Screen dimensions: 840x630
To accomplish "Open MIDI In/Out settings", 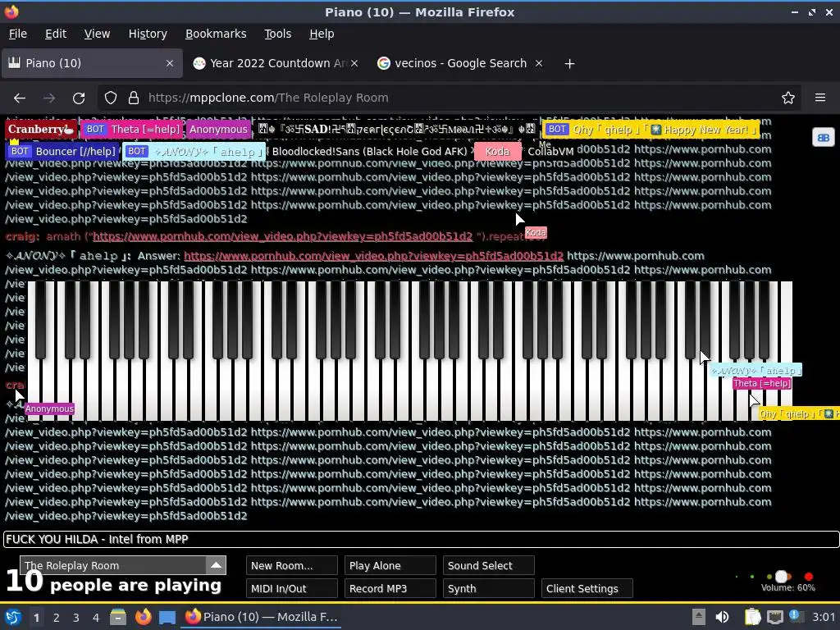I will point(292,588).
